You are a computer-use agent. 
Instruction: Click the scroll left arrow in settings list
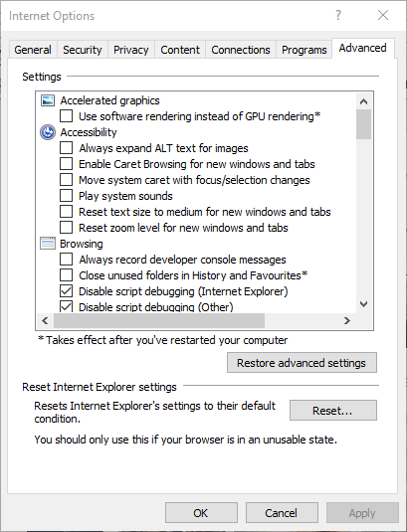click(45, 320)
